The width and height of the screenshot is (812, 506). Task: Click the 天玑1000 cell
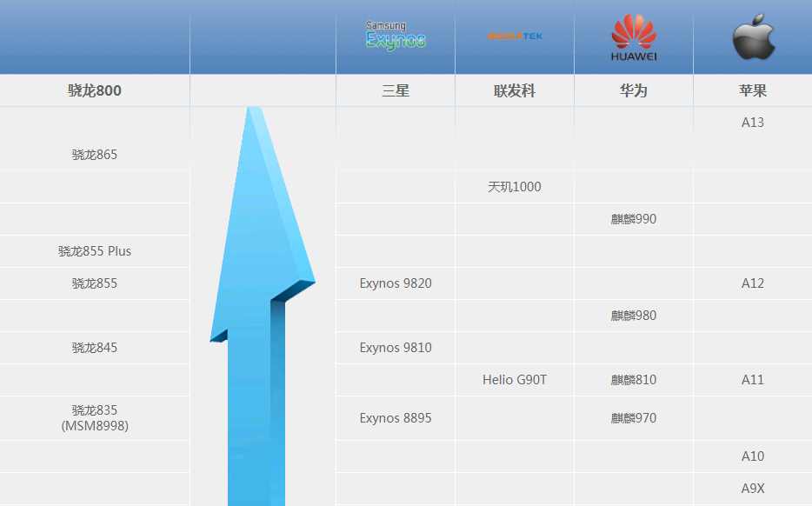(x=515, y=187)
